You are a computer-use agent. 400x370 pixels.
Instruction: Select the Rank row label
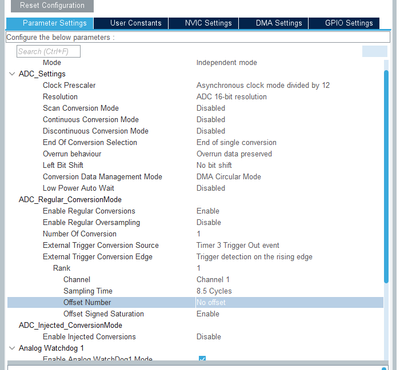(62, 268)
